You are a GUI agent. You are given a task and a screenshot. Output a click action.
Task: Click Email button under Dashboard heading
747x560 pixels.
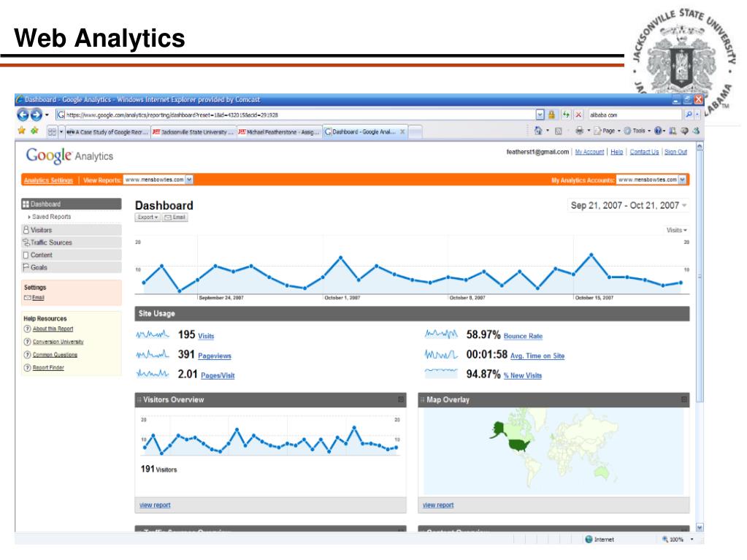(x=175, y=217)
